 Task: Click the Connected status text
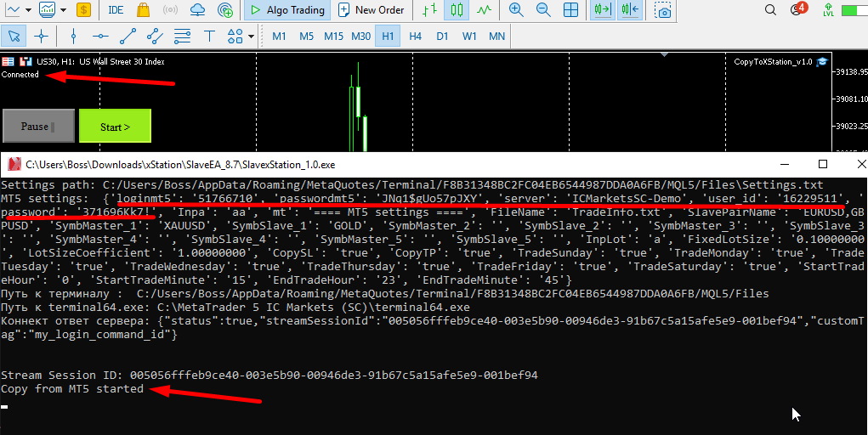(x=20, y=74)
